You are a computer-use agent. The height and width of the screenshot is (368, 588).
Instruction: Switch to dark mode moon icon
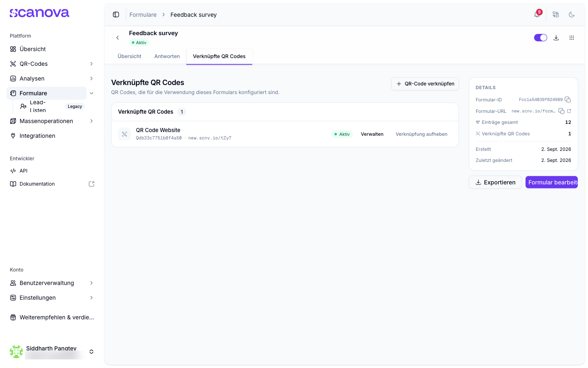(572, 15)
